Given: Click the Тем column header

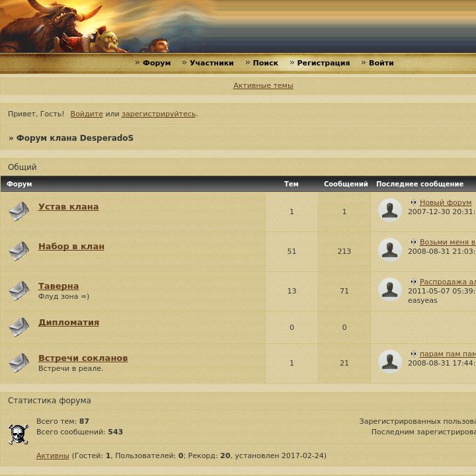Looking at the screenshot, I should (x=291, y=184).
